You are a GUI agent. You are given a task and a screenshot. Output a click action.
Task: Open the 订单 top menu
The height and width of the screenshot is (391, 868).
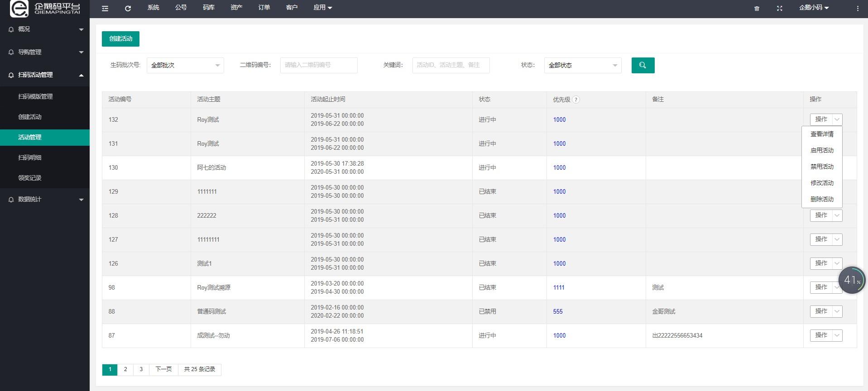[264, 8]
